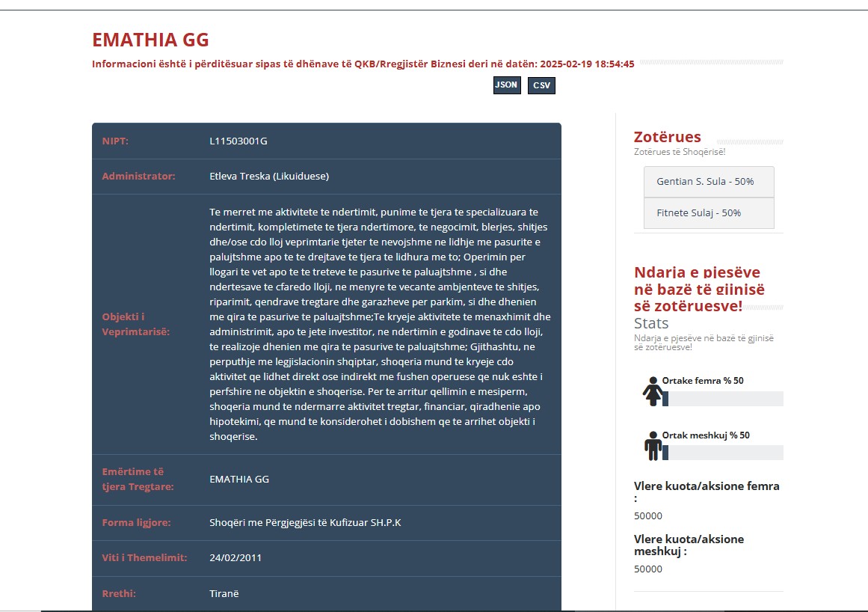Select the EMATHIA GG page title

[x=150, y=40]
